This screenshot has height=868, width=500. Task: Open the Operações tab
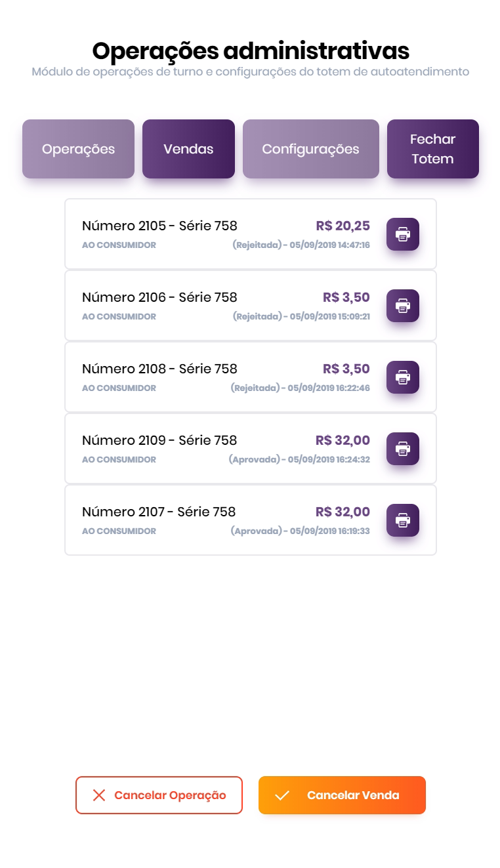78,149
